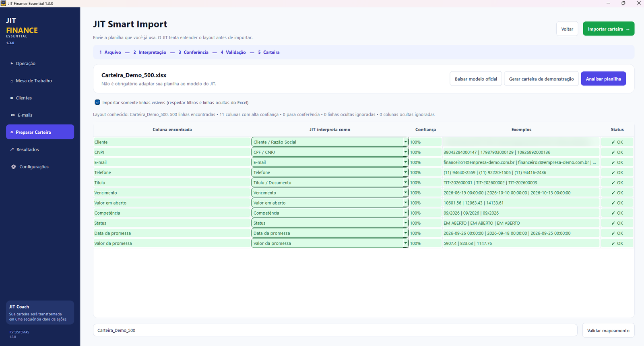This screenshot has width=644, height=346.
Task: Open the Título / Documento dropdown
Action: click(x=330, y=182)
